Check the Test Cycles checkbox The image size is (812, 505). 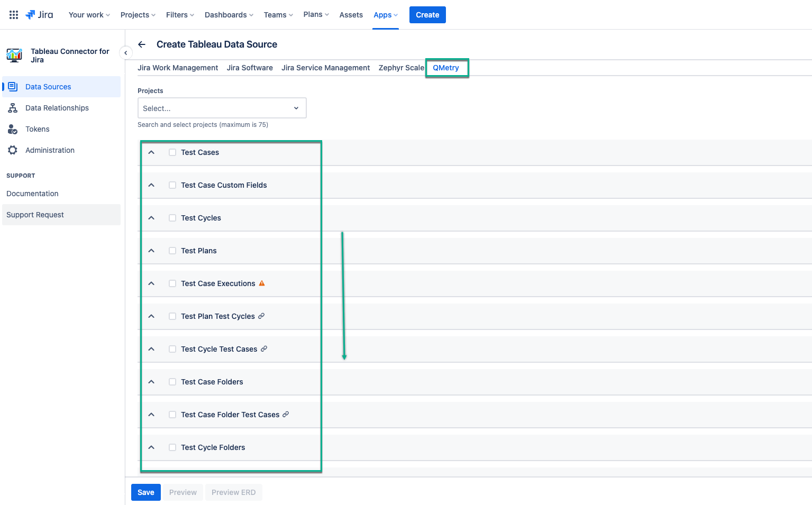tap(172, 218)
